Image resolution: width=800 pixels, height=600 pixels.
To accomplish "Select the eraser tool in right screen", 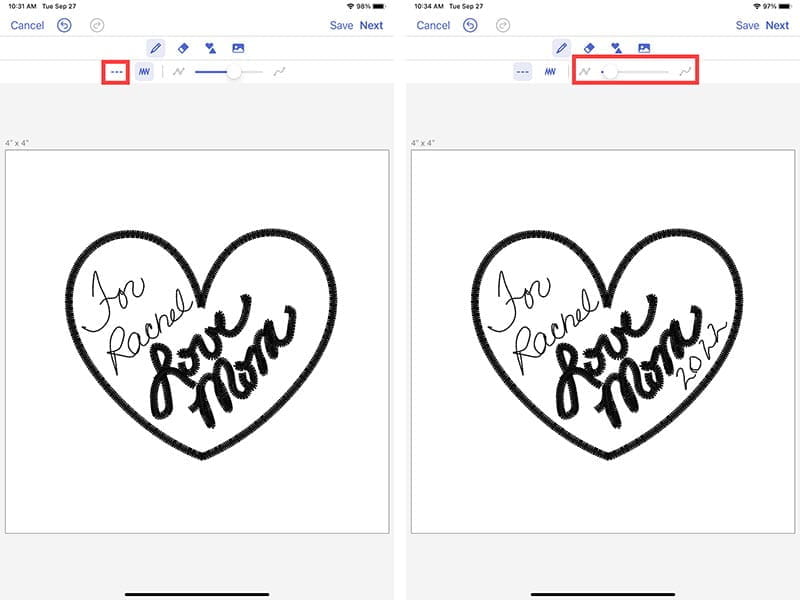I will 589,47.
